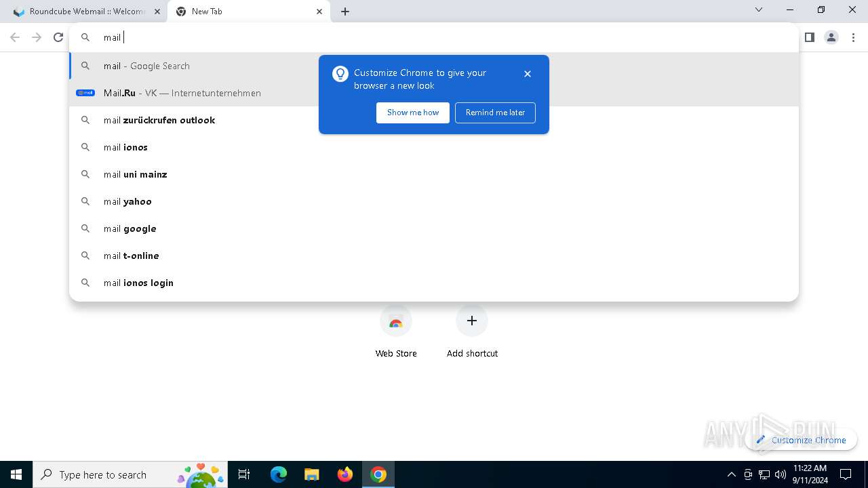This screenshot has width=868, height=488.
Task: Open the tab search chevron
Action: point(759,9)
